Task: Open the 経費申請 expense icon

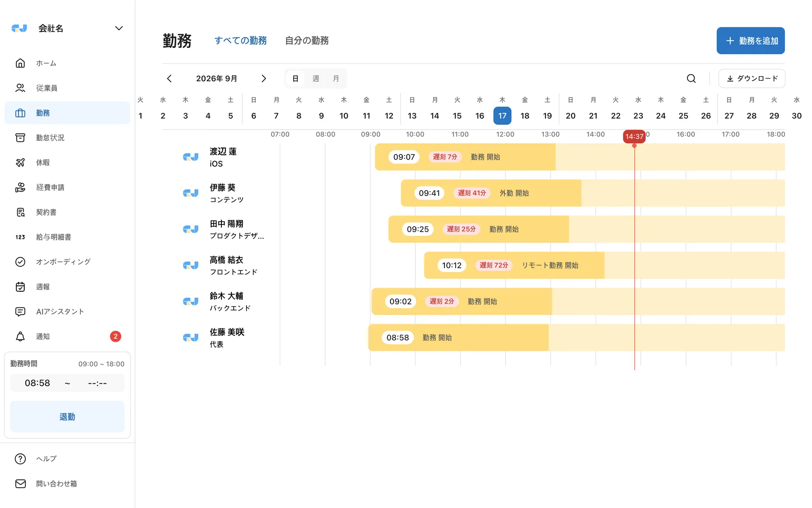Action: (x=20, y=187)
